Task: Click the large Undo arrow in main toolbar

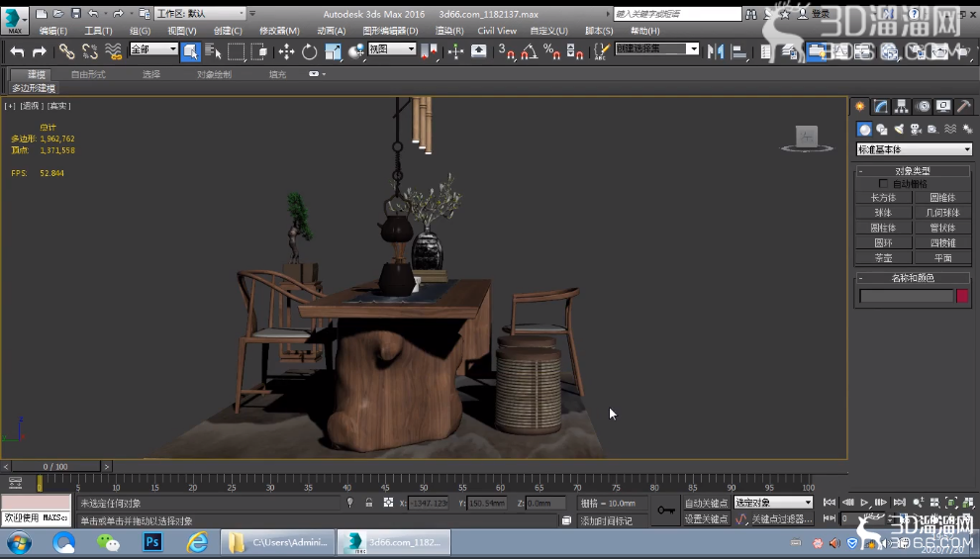Action: point(17,51)
